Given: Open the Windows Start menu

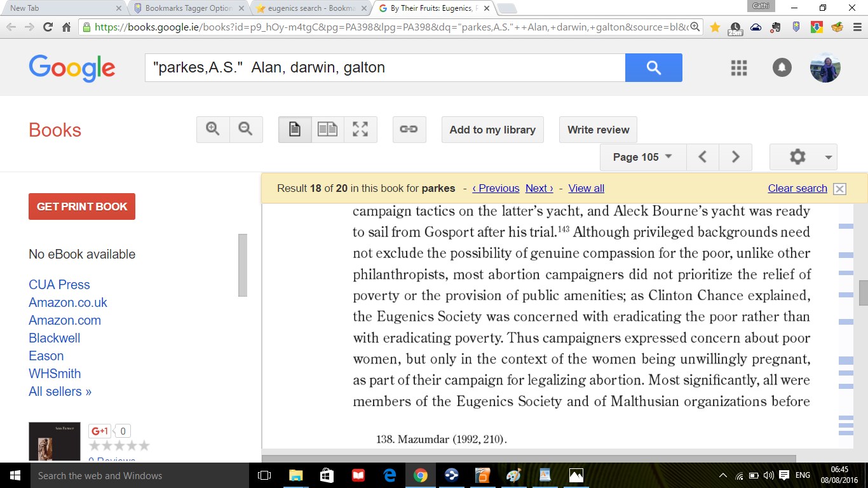Looking at the screenshot, I should pyautogui.click(x=14, y=475).
